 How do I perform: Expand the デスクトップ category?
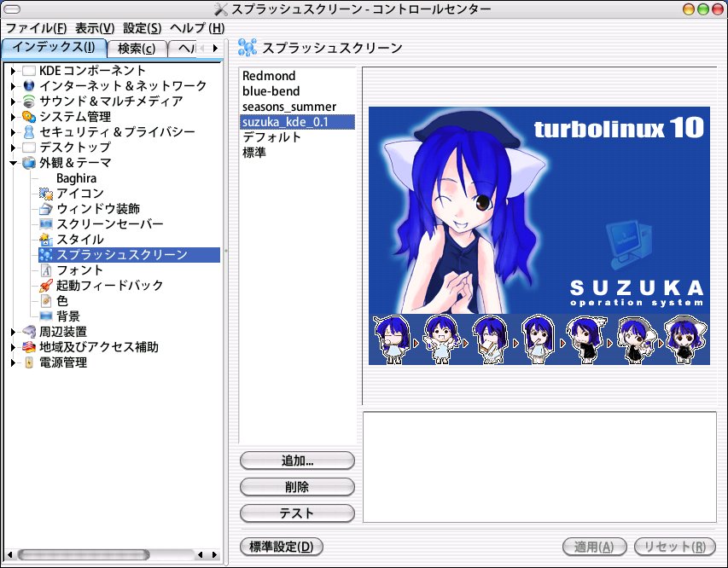13,148
